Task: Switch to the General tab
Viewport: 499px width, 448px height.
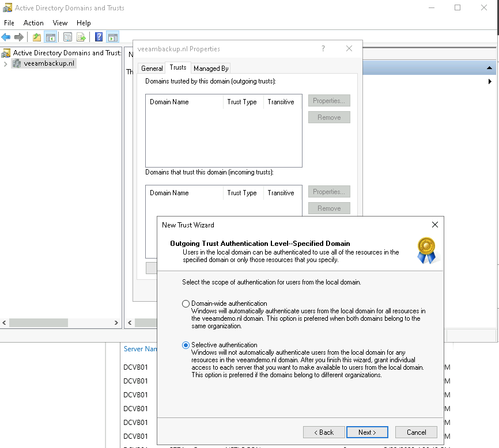Action: coord(152,68)
